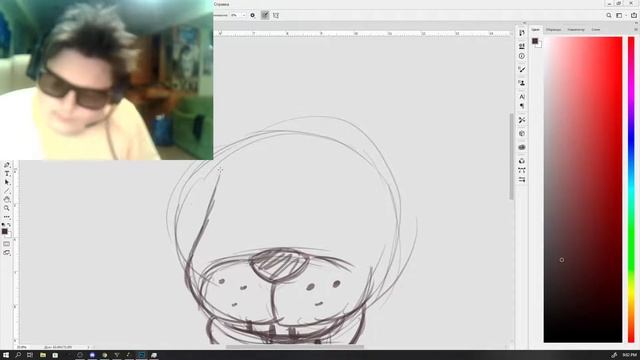This screenshot has height=360, width=640.
Task: Change the screen mode
Action: [7, 253]
